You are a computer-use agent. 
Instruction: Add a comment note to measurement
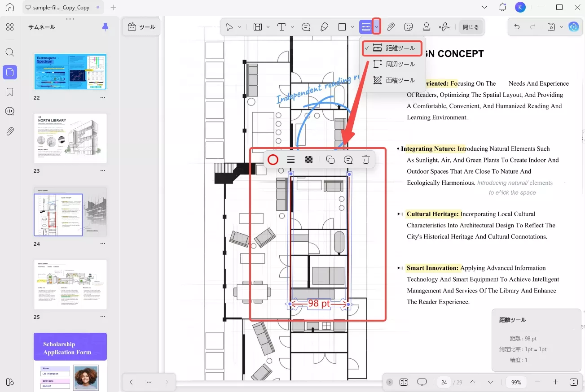point(348,160)
